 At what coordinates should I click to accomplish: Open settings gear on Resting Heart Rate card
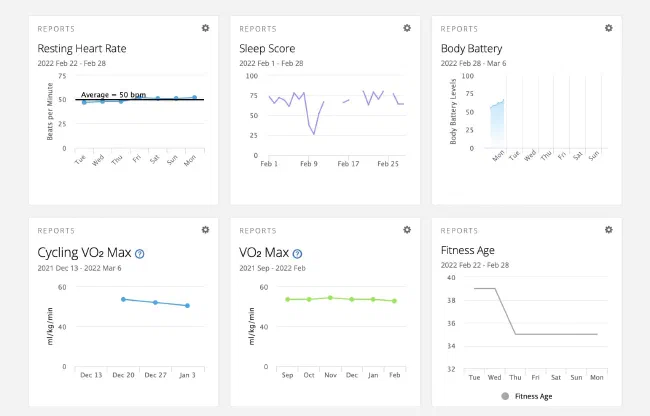(205, 28)
